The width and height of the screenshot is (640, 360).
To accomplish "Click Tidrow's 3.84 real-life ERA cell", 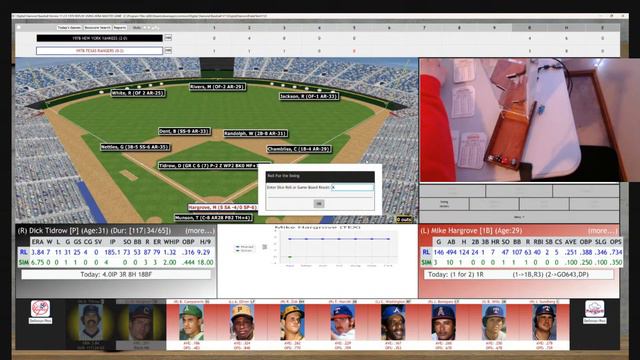I will tap(38, 252).
